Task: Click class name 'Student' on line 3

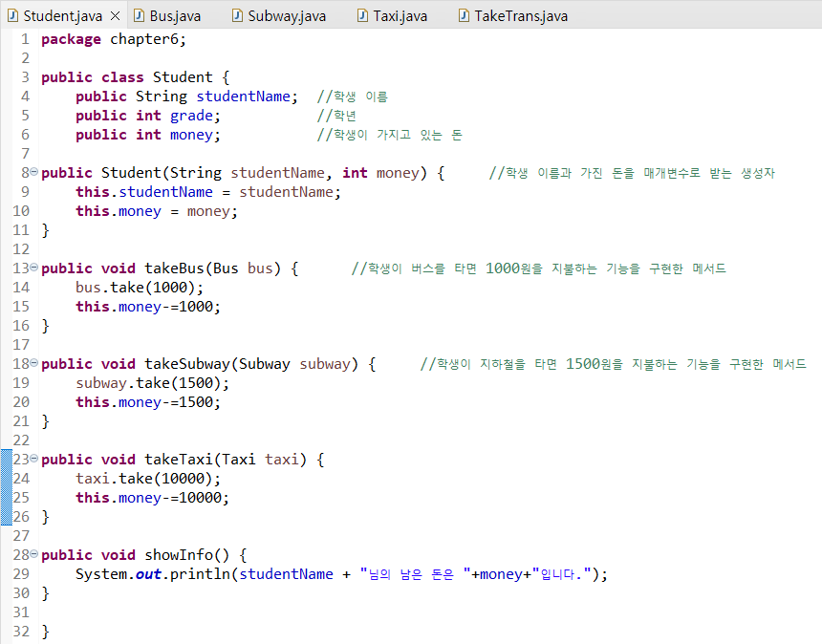Action: (x=183, y=77)
